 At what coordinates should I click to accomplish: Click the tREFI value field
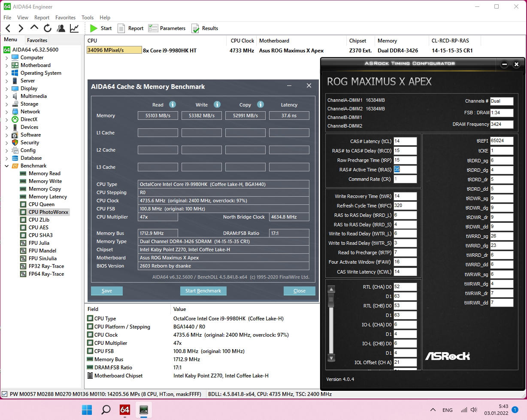[x=501, y=141]
